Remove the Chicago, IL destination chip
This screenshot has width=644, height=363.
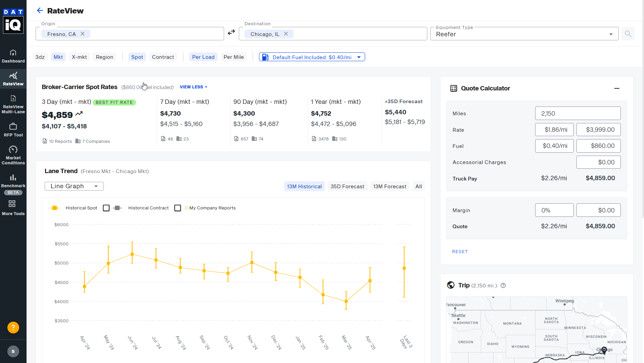[286, 34]
